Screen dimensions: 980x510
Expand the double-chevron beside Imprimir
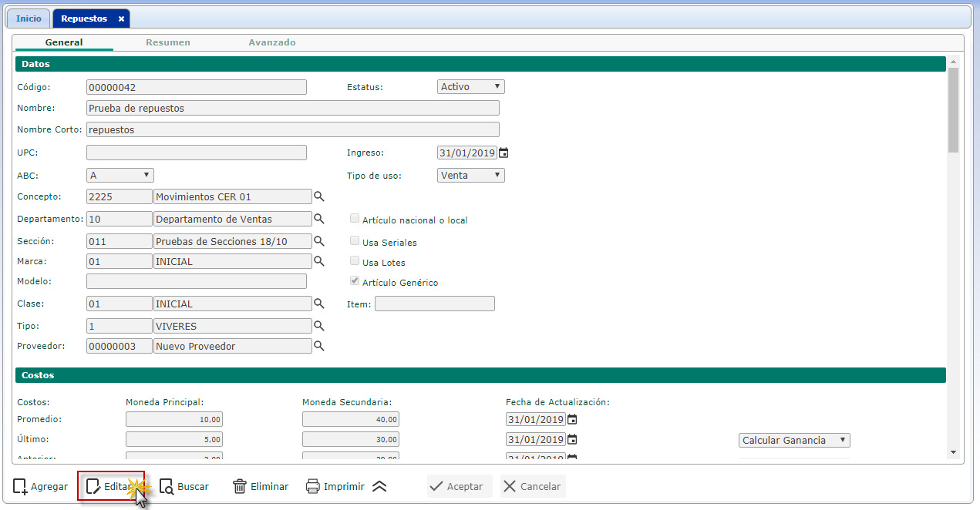[379, 486]
